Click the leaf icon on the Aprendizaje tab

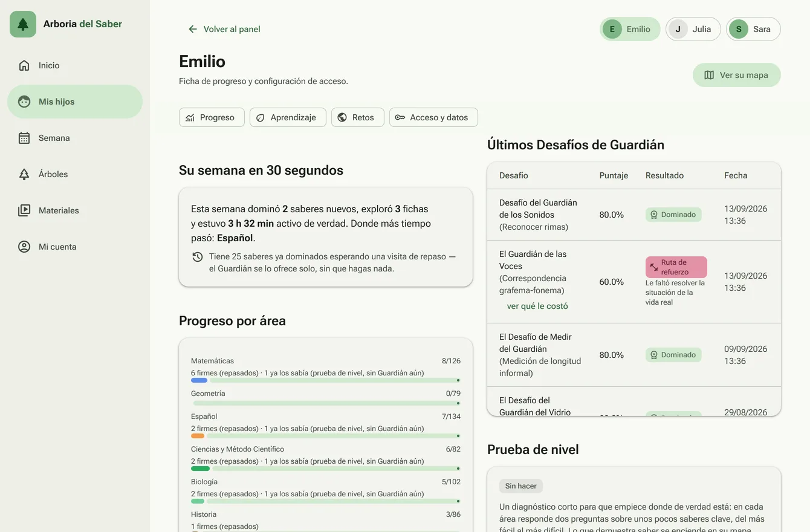point(261,117)
